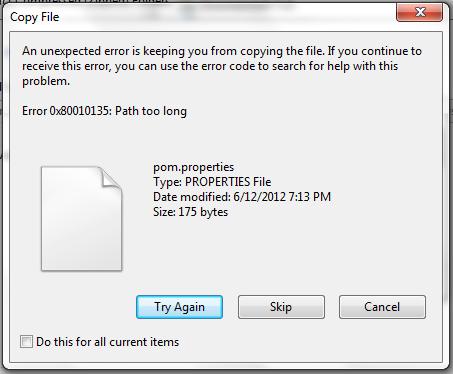Click the 'Path too long' message
This screenshot has height=374, width=453.
point(151,111)
